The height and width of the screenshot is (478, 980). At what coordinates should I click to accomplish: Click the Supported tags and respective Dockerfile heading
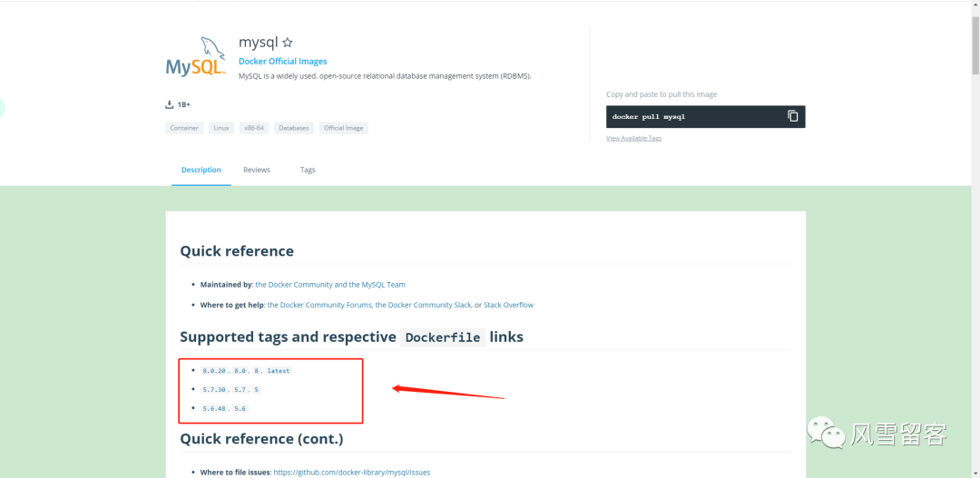tap(351, 337)
